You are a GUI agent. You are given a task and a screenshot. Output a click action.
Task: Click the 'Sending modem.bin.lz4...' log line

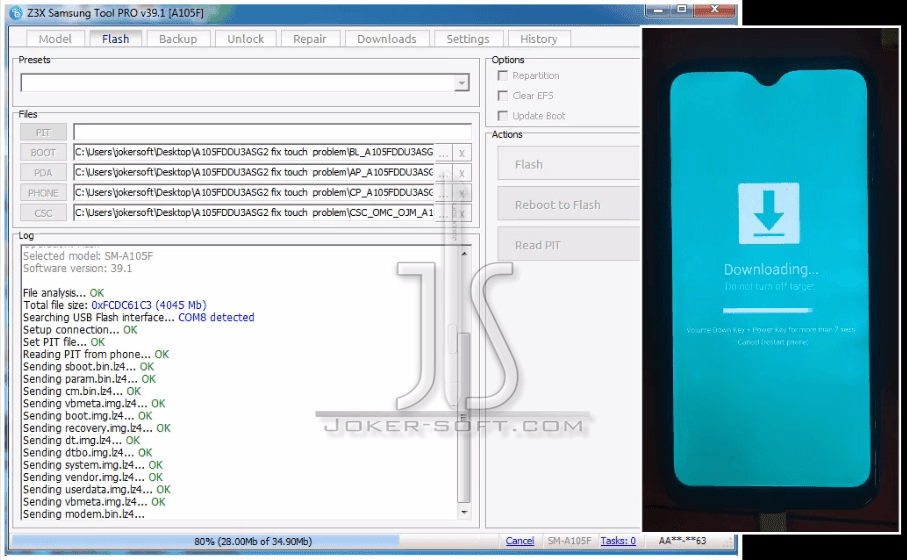point(84,514)
